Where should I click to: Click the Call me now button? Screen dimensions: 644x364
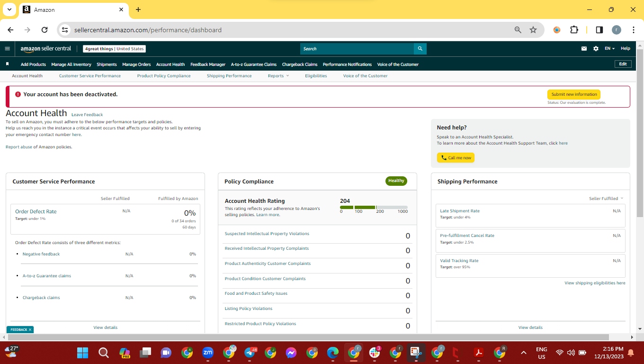click(x=456, y=158)
